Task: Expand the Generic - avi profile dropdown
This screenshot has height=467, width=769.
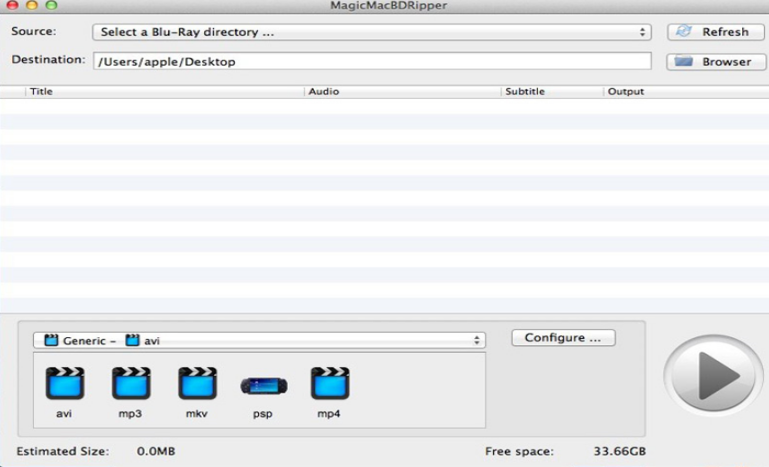Action: coord(259,340)
